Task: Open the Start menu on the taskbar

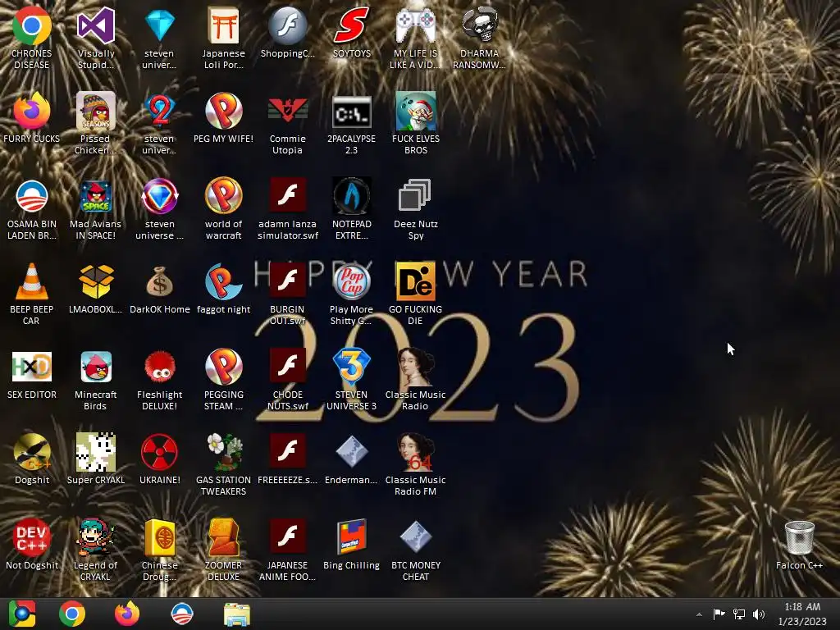Action: pos(21,614)
